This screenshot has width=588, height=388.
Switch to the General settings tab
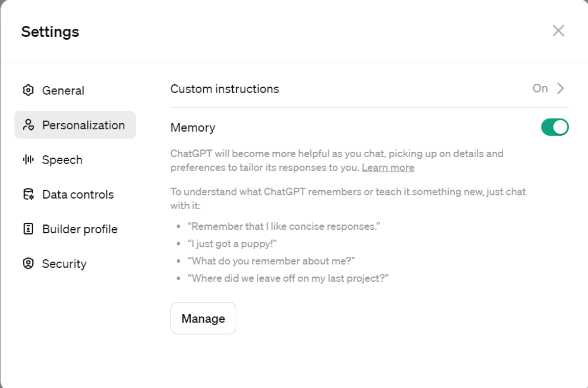63,91
